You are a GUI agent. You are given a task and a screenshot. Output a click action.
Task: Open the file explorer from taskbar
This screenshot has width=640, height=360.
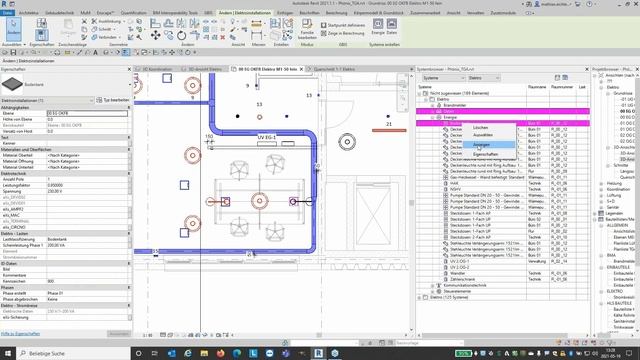pyautogui.click(x=204, y=353)
